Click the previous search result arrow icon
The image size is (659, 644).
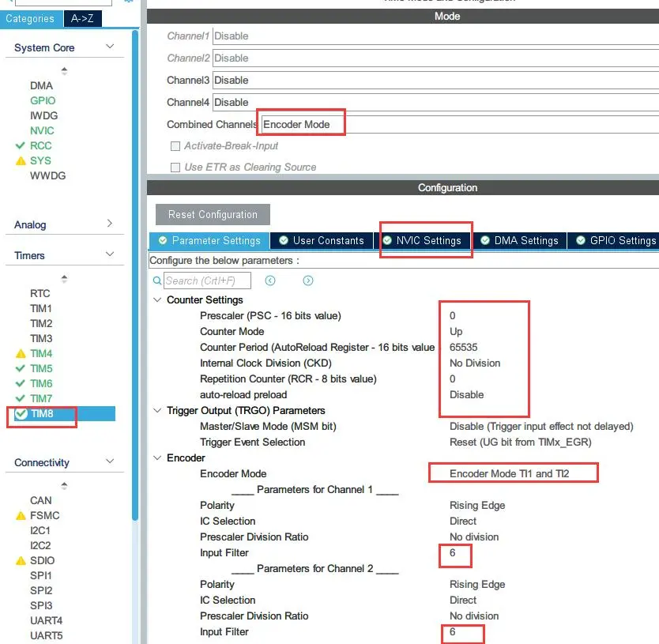pyautogui.click(x=270, y=281)
